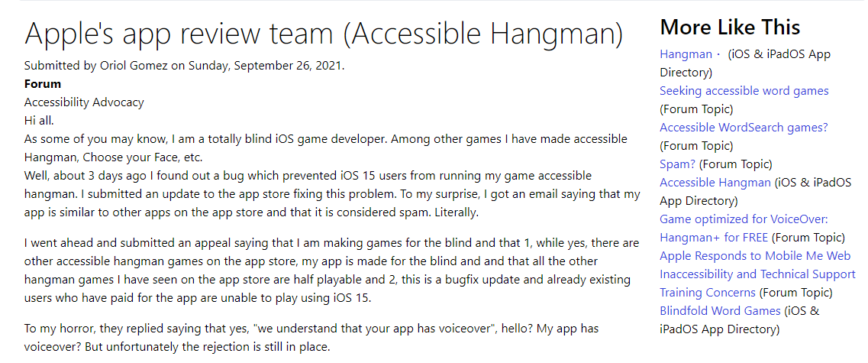
Task: Click the 'Accessibility Advocacy' forum name
Action: 84,102
